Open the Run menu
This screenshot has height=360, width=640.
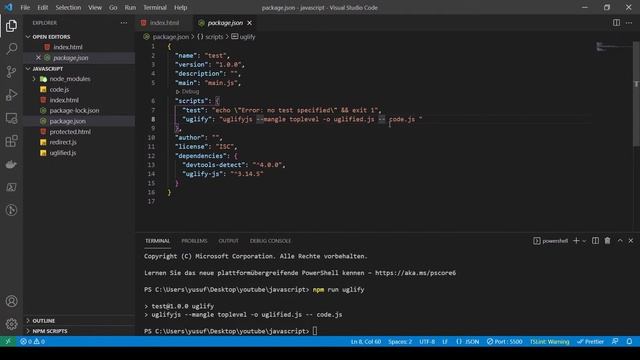pyautogui.click(x=130, y=7)
